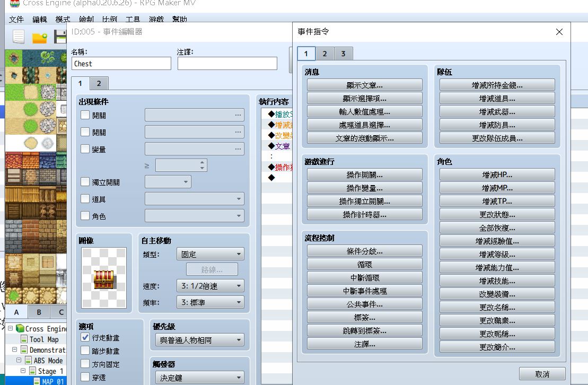Collapse the Stage 1 tree node
The width and height of the screenshot is (588, 385).
[23, 371]
